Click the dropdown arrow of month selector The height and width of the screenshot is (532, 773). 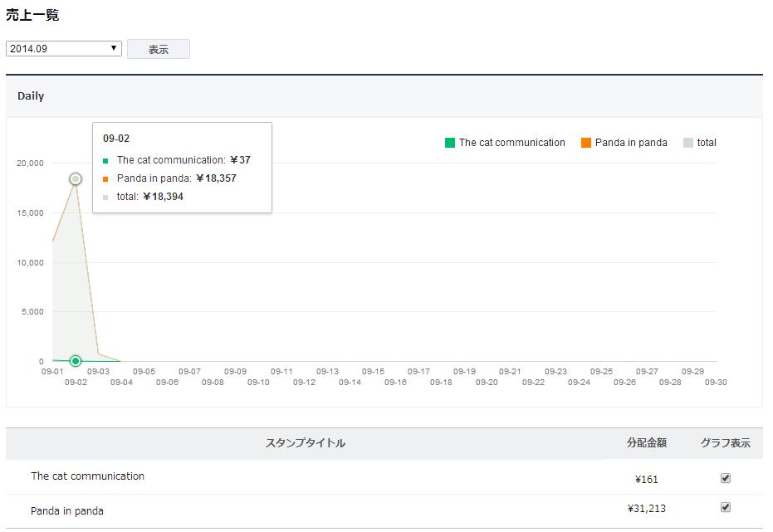coord(115,49)
